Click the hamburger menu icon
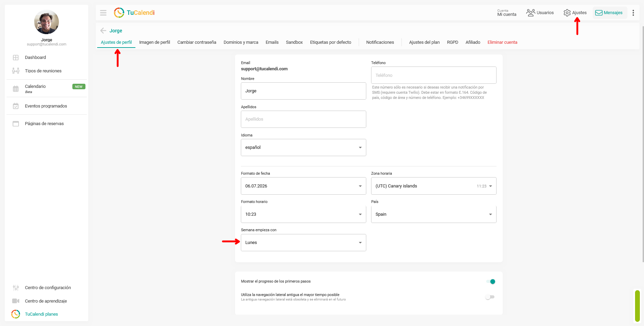The width and height of the screenshot is (644, 326). (x=103, y=13)
